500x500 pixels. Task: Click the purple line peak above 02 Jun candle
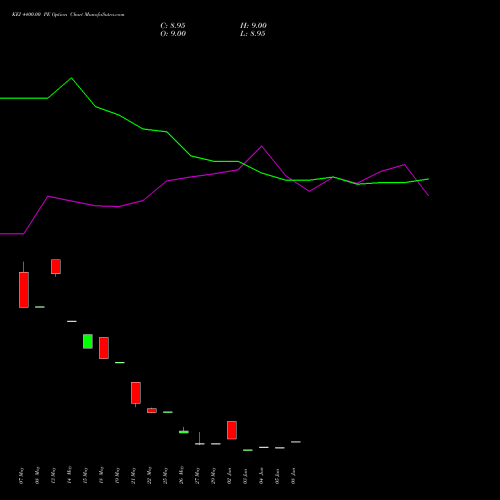click(x=262, y=146)
